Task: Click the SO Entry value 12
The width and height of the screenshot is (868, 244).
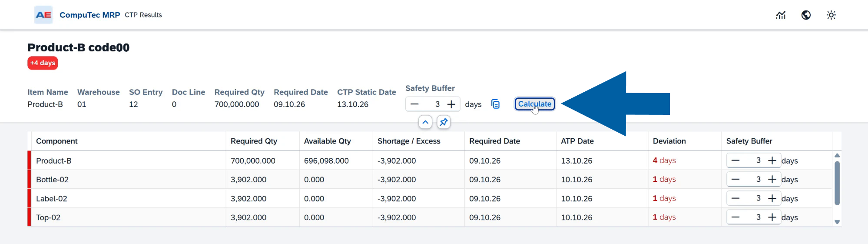Action: 133,104
